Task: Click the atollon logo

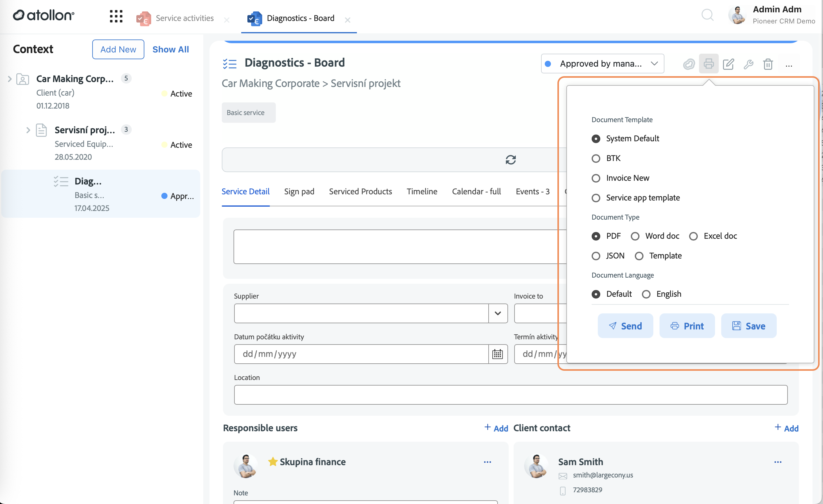Action: [x=43, y=15]
